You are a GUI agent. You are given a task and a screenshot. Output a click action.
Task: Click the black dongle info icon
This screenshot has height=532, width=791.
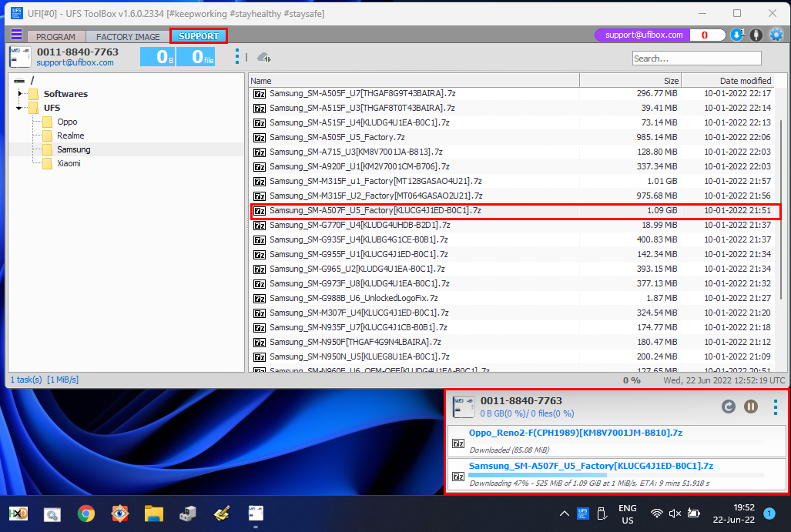coord(756,35)
